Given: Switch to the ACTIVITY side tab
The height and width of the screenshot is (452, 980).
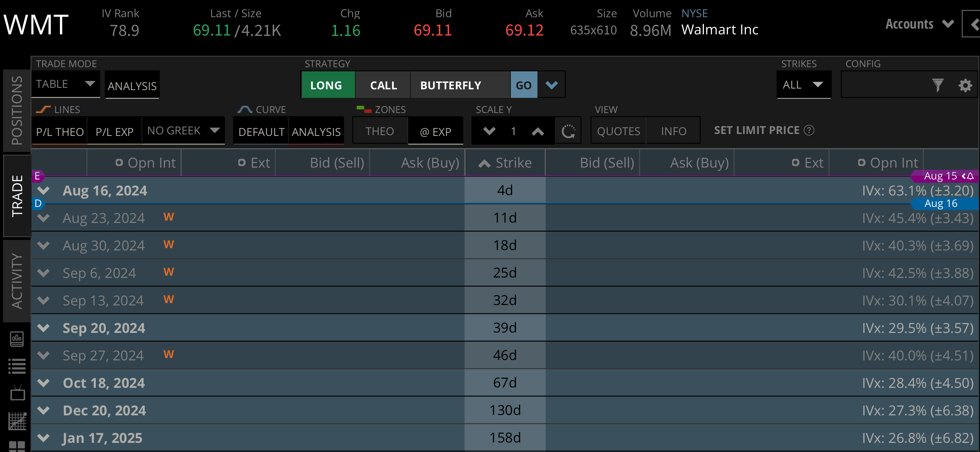Looking at the screenshot, I should click(x=17, y=281).
